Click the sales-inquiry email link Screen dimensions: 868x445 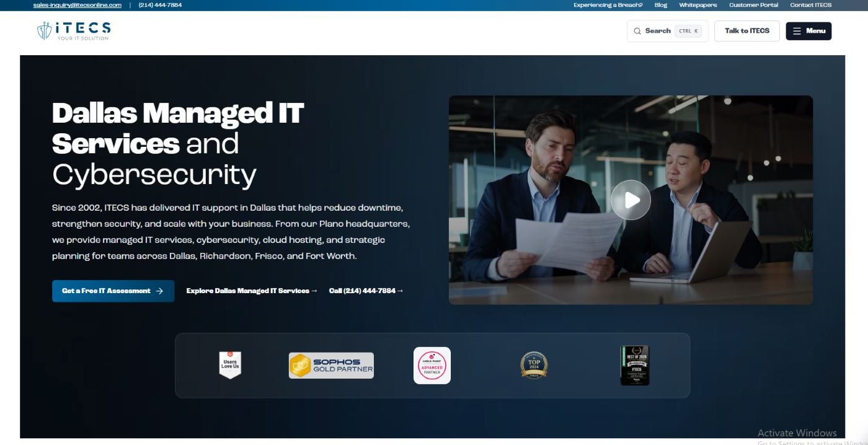click(77, 5)
